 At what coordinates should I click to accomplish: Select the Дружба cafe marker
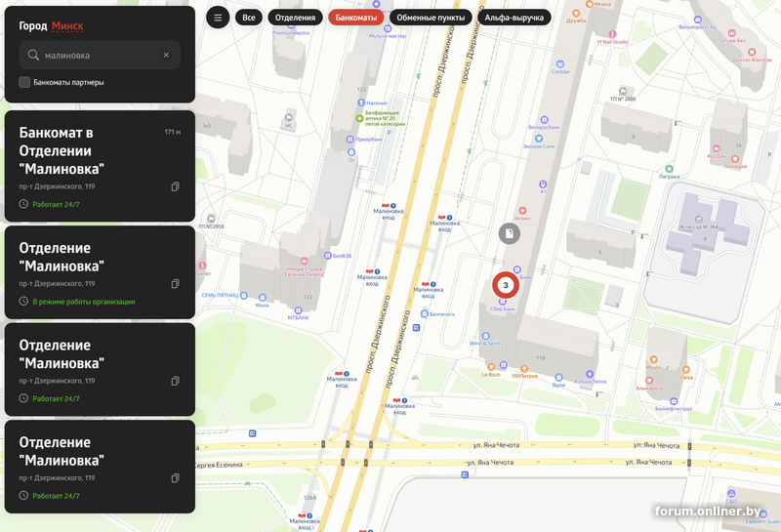[x=576, y=14]
